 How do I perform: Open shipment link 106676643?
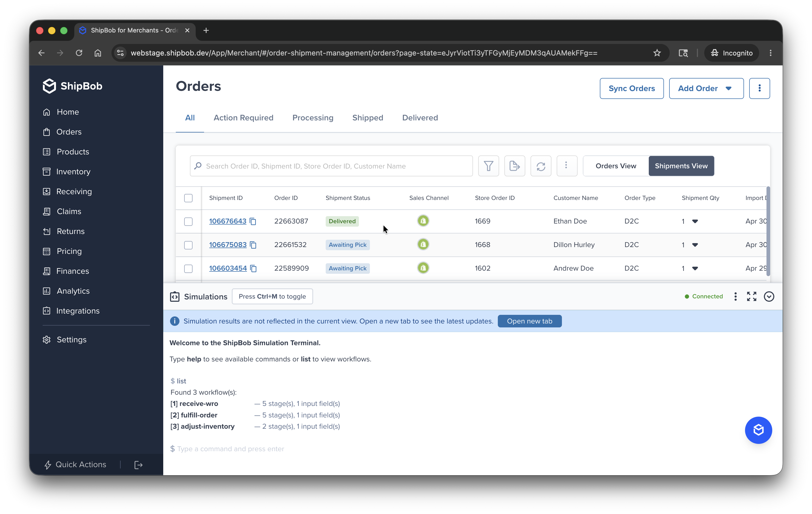(x=228, y=221)
